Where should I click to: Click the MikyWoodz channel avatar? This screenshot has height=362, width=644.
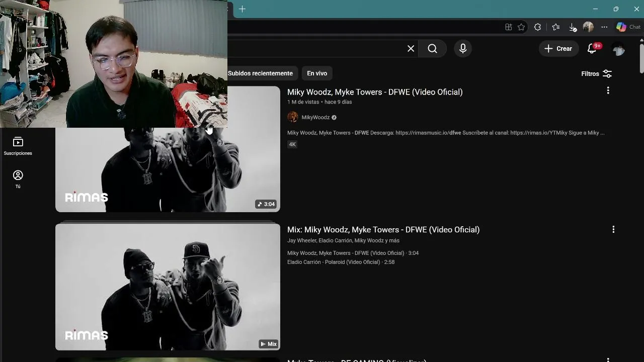pos(293,117)
